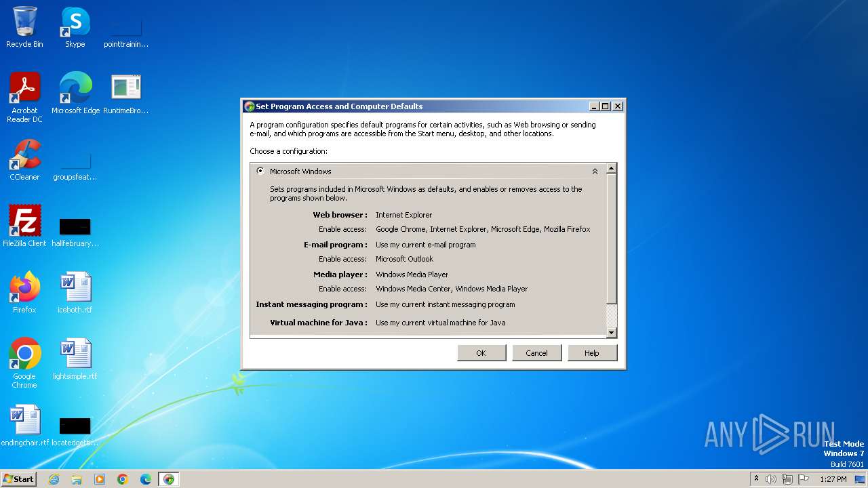Click the configuration list scrollbar thumb
Screen dimensions: 868x488
pos(611,239)
